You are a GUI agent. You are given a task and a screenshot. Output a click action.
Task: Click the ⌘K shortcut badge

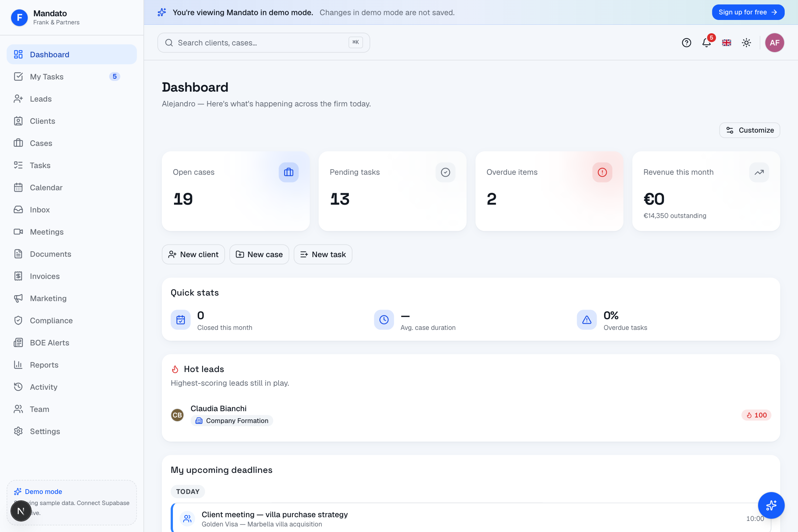tap(355, 42)
